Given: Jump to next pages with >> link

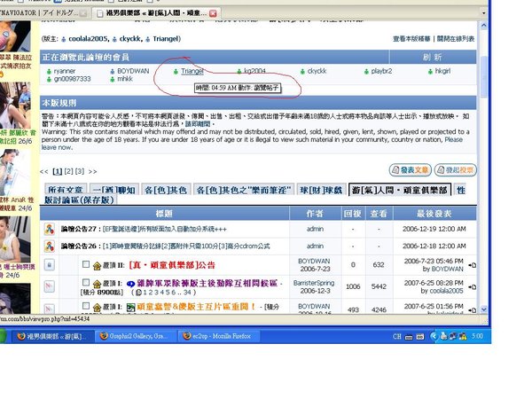Looking at the screenshot, I should point(92,170).
